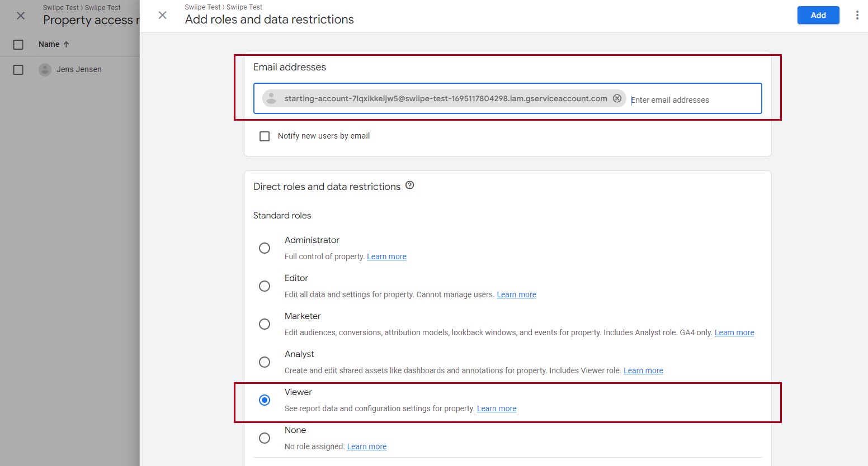Remove the service account email chip

[x=617, y=98]
